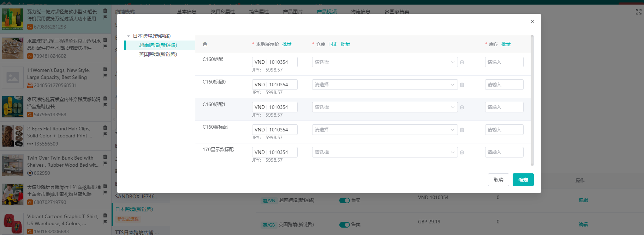This screenshot has width=644, height=235.
Task: Click the 确定 confirm button
Action: (523, 180)
